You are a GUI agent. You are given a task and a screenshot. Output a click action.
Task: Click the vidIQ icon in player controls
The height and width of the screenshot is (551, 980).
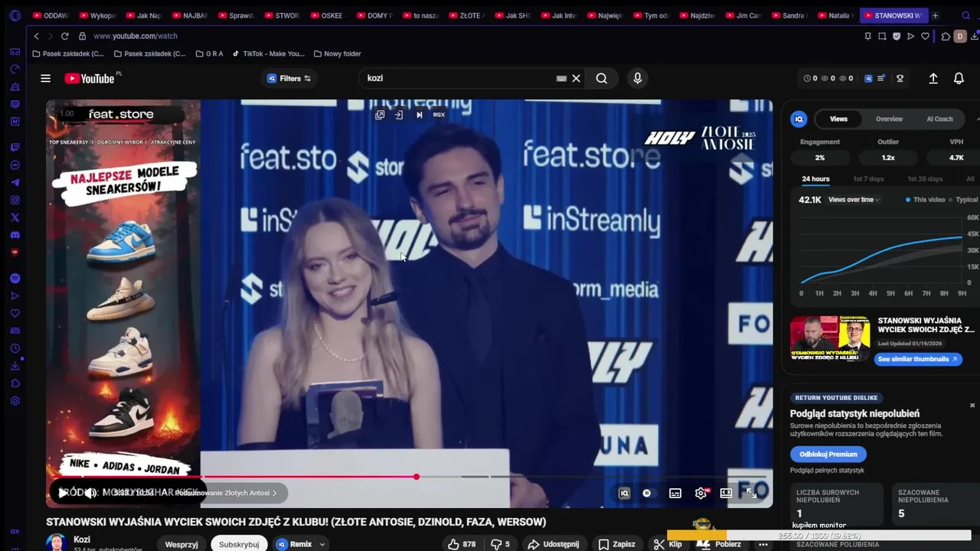(624, 494)
